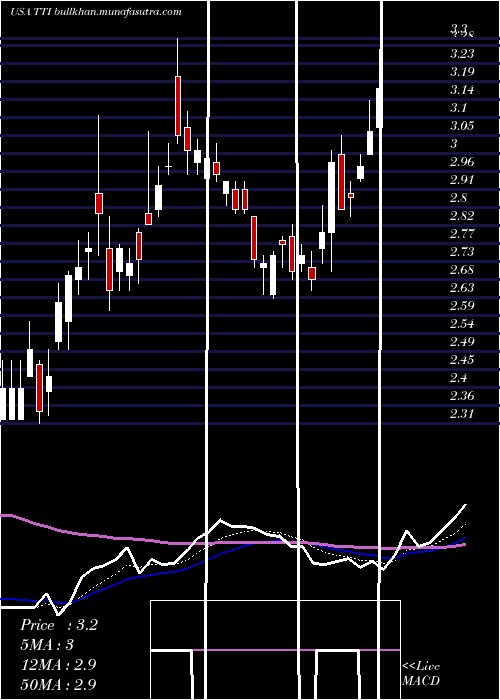Click the 2.68 price axis label

tap(462, 270)
